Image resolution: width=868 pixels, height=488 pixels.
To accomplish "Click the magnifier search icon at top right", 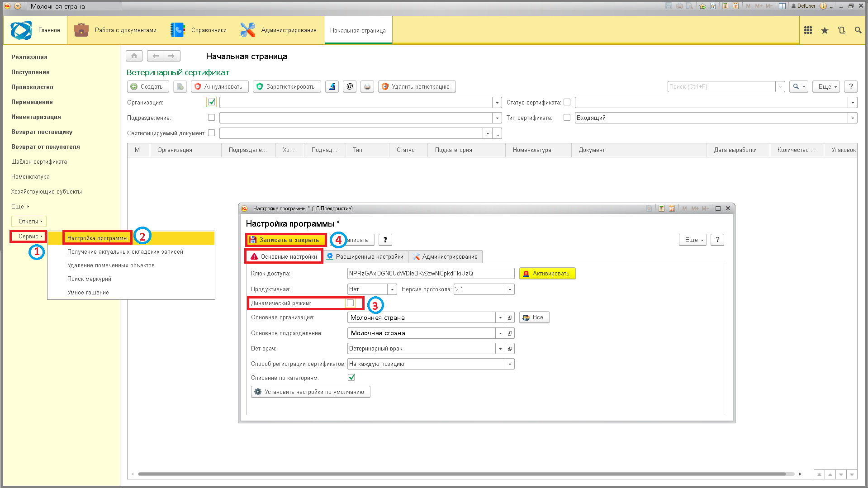I will tap(858, 30).
